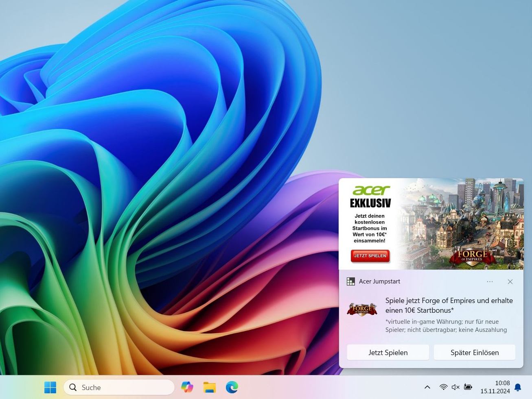Open Wi-Fi network settings in tray

click(x=443, y=387)
